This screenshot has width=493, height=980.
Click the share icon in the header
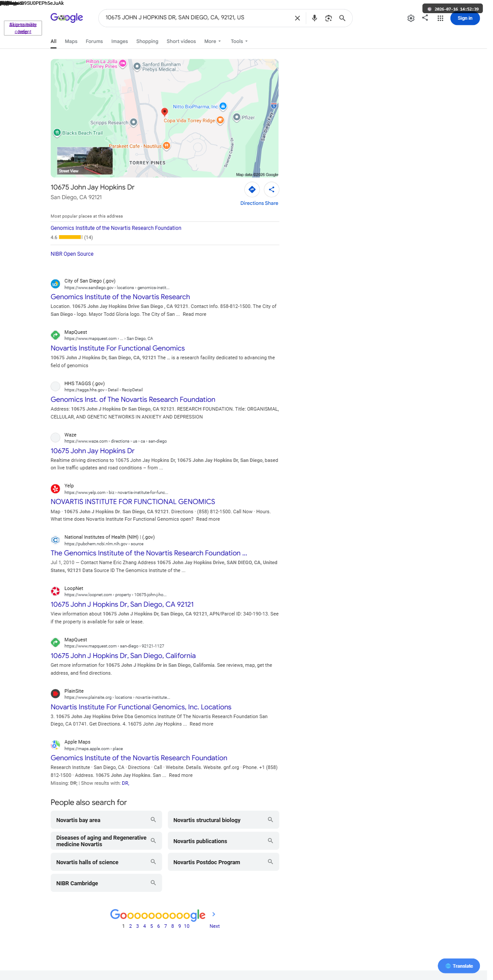[x=425, y=18]
